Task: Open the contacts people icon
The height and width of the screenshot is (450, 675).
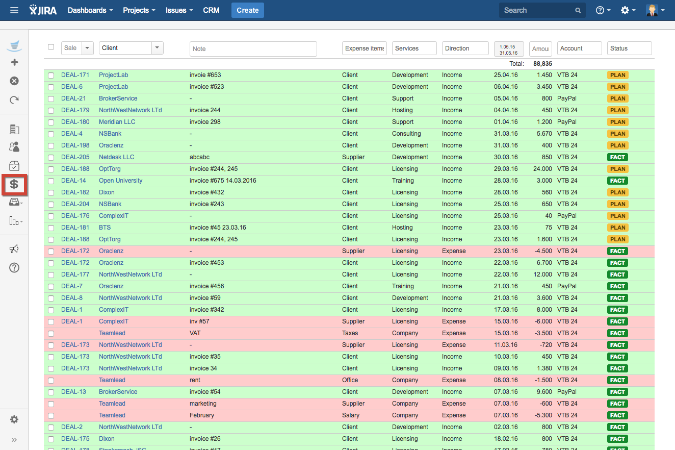Action: [x=14, y=147]
